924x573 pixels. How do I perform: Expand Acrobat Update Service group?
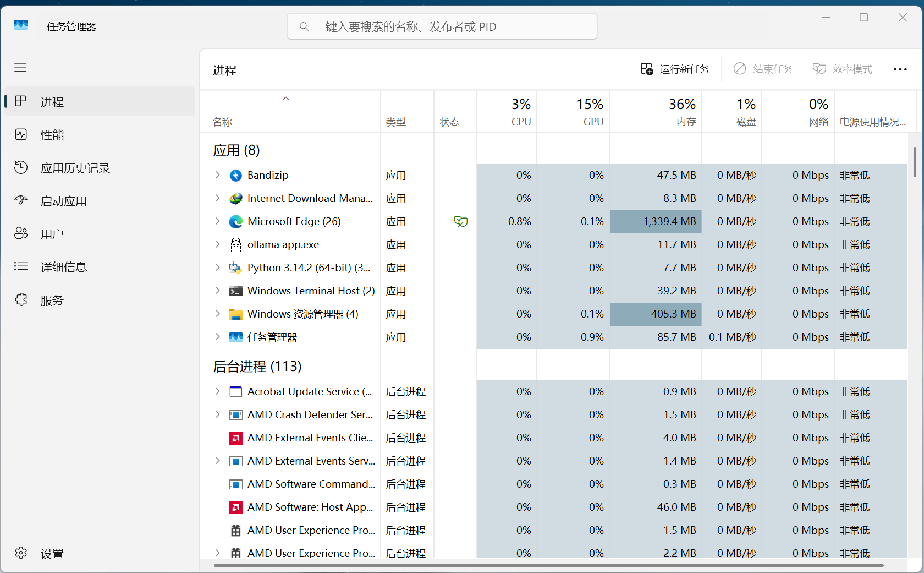pos(218,391)
